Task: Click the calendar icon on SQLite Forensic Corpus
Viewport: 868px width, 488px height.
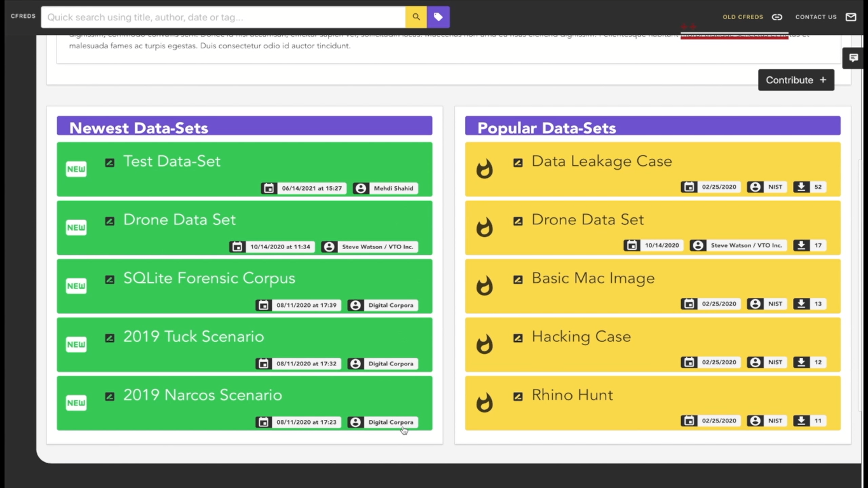Action: click(x=264, y=306)
